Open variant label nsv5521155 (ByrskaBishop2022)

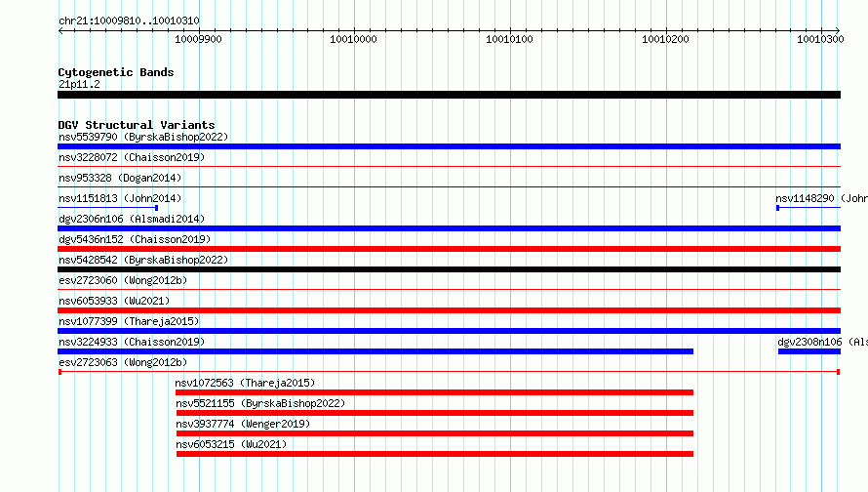click(x=260, y=403)
